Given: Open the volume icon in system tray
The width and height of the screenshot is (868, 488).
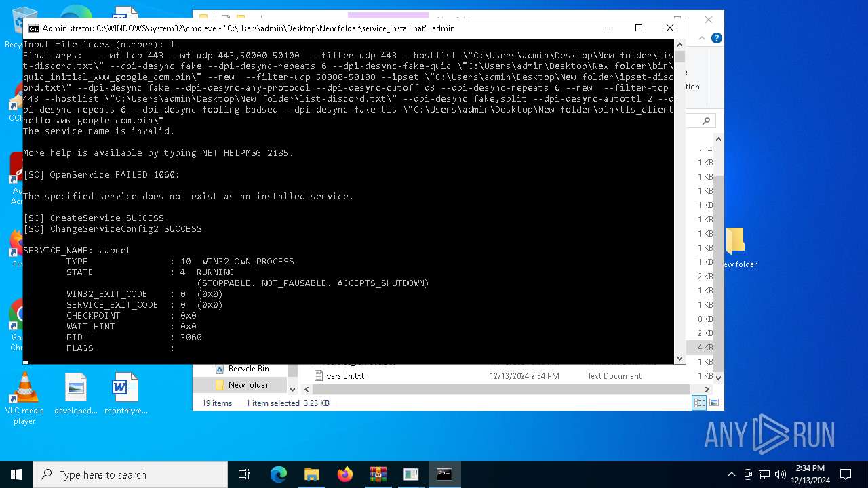Looking at the screenshot, I should click(781, 474).
